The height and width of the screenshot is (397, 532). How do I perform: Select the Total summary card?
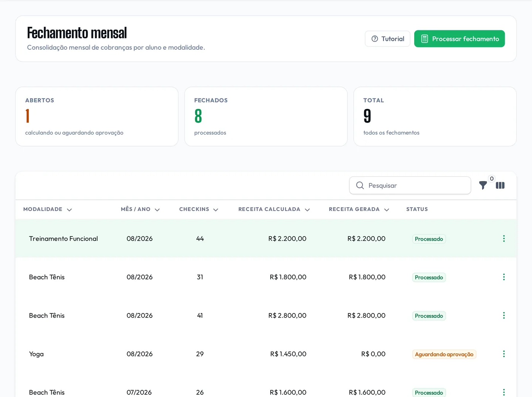click(x=435, y=117)
